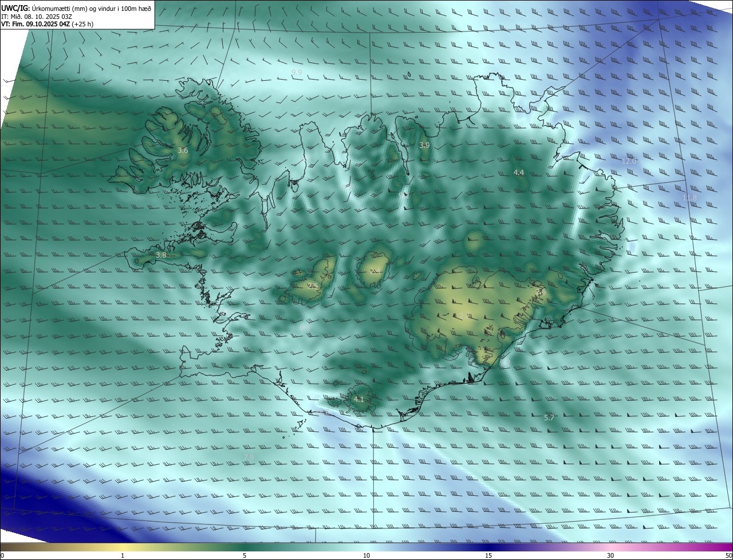Click the 50 tick on the scale

[x=728, y=556]
